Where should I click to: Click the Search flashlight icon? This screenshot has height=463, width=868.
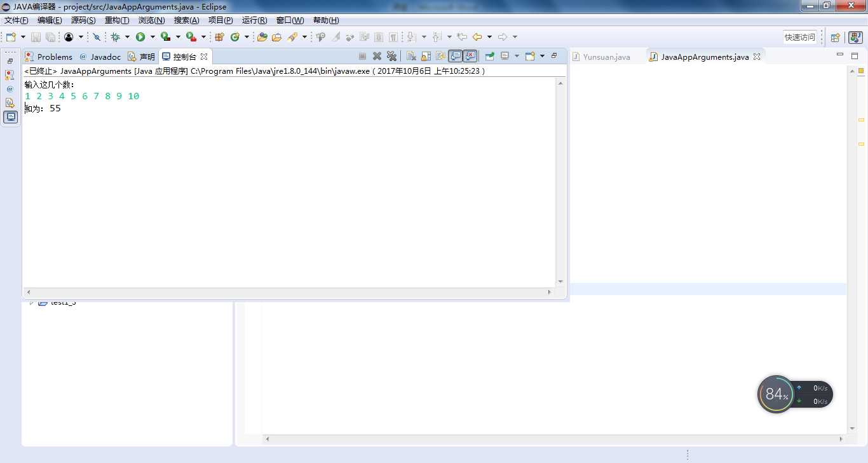(x=292, y=38)
